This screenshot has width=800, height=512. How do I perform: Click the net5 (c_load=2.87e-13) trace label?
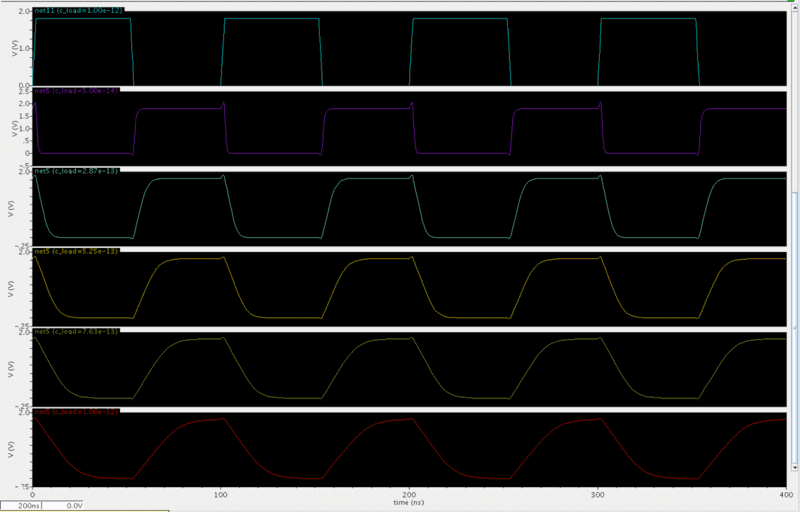(76, 172)
